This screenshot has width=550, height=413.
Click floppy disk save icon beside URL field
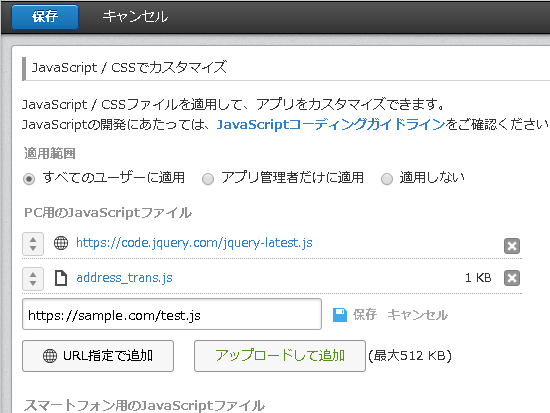pos(340,315)
